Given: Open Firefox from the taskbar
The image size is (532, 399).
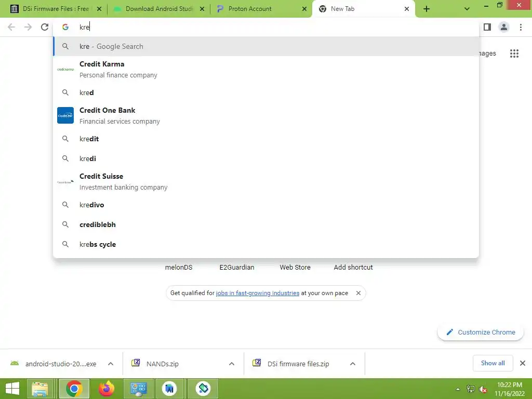Looking at the screenshot, I should (x=106, y=389).
